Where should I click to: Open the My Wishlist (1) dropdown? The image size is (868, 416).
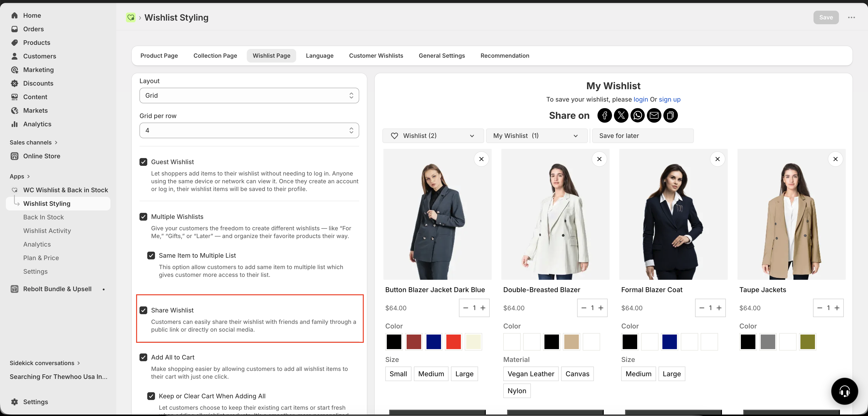(536, 136)
